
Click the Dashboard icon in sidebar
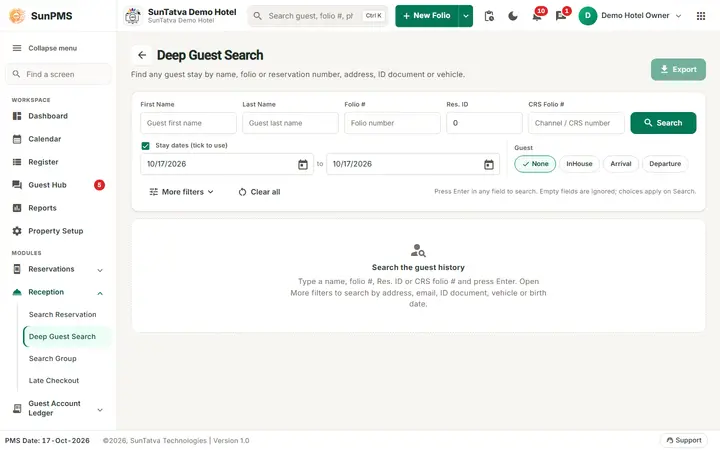[x=17, y=116]
